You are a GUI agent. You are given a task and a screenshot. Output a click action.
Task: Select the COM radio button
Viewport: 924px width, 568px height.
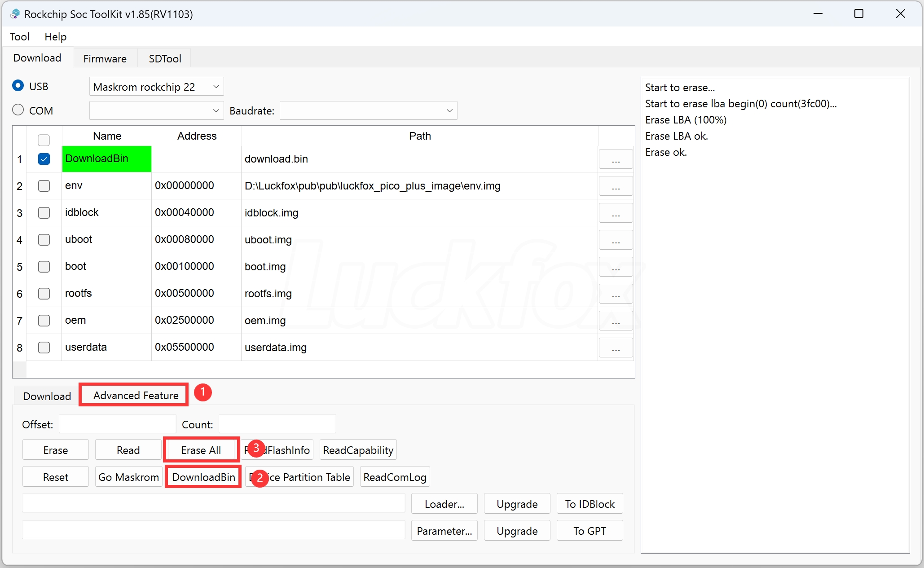click(18, 110)
